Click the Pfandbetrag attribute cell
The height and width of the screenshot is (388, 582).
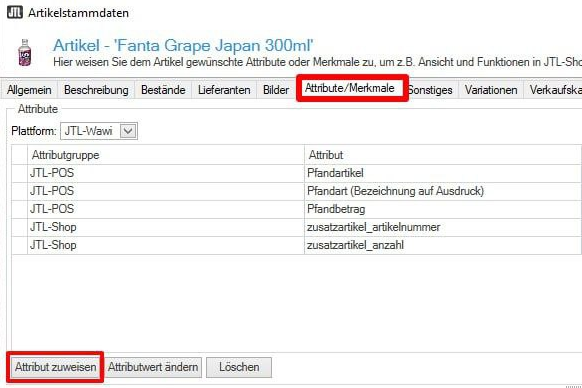point(443,209)
